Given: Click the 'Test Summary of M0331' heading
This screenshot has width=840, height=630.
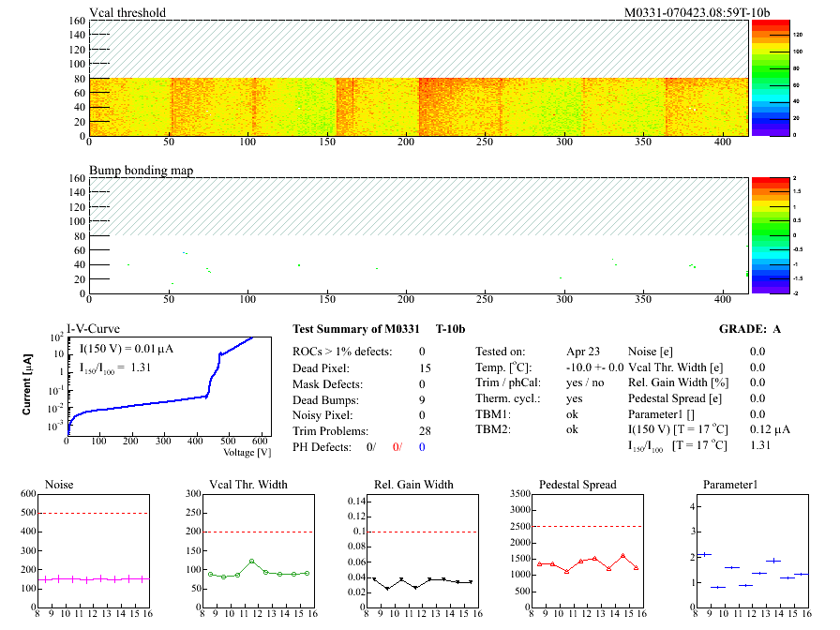Looking at the screenshot, I should click(x=351, y=329).
